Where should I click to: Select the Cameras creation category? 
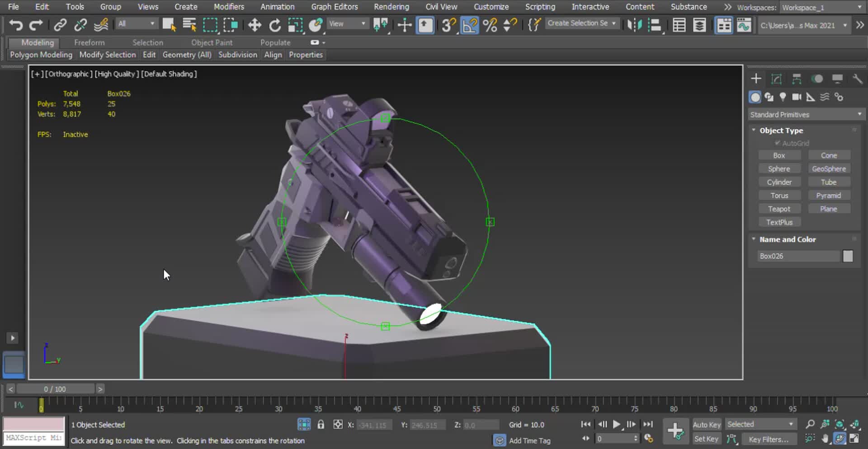point(797,97)
